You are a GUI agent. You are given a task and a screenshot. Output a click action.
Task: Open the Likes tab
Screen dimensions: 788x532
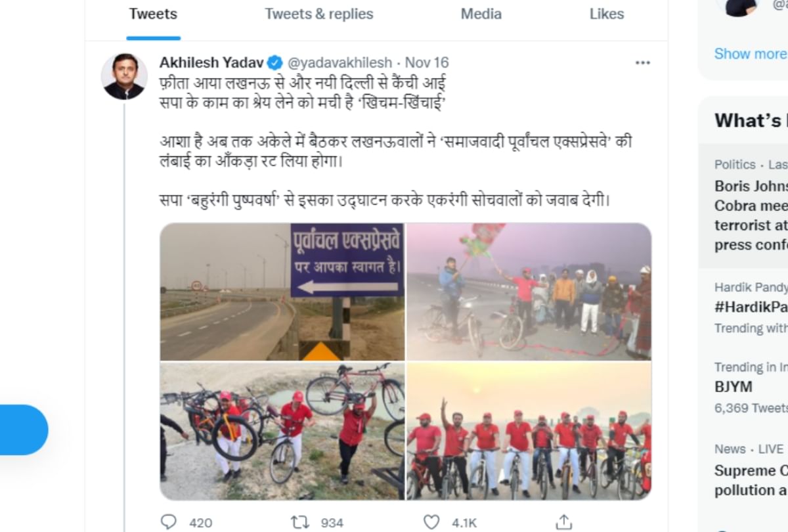click(607, 14)
